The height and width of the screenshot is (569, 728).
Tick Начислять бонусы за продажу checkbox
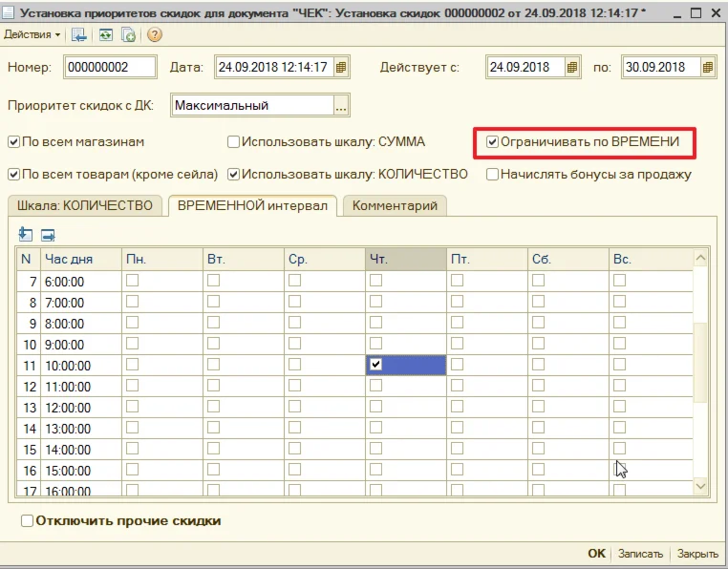pos(493,175)
